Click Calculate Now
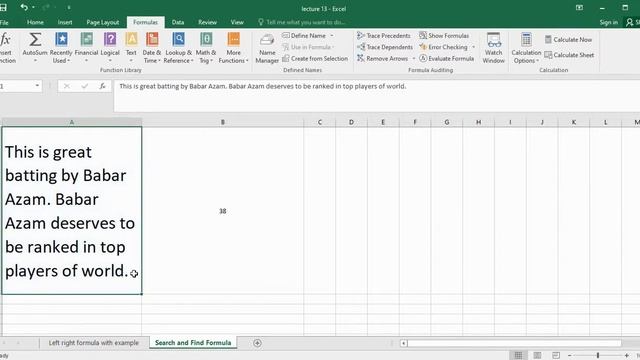Image resolution: width=640 pixels, height=360 pixels. [x=568, y=40]
